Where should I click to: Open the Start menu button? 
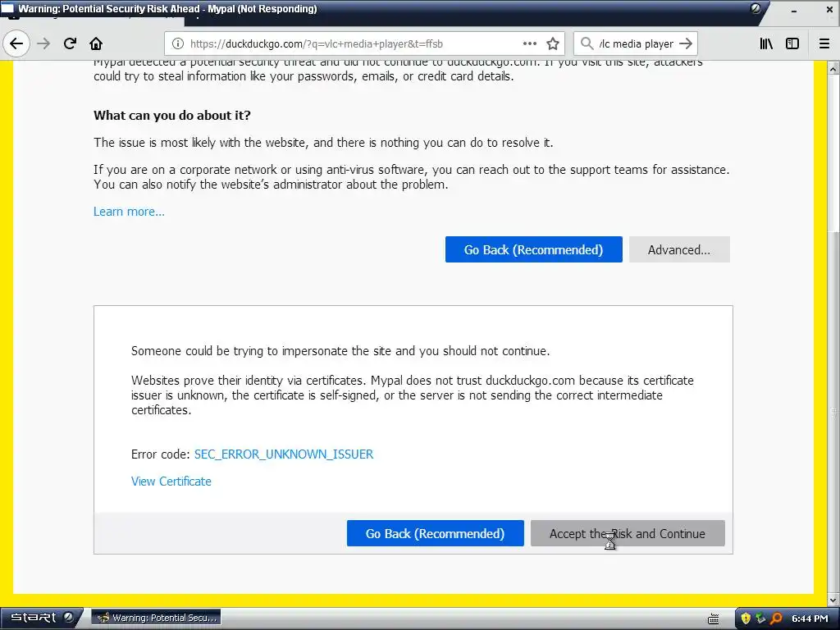(x=41, y=618)
